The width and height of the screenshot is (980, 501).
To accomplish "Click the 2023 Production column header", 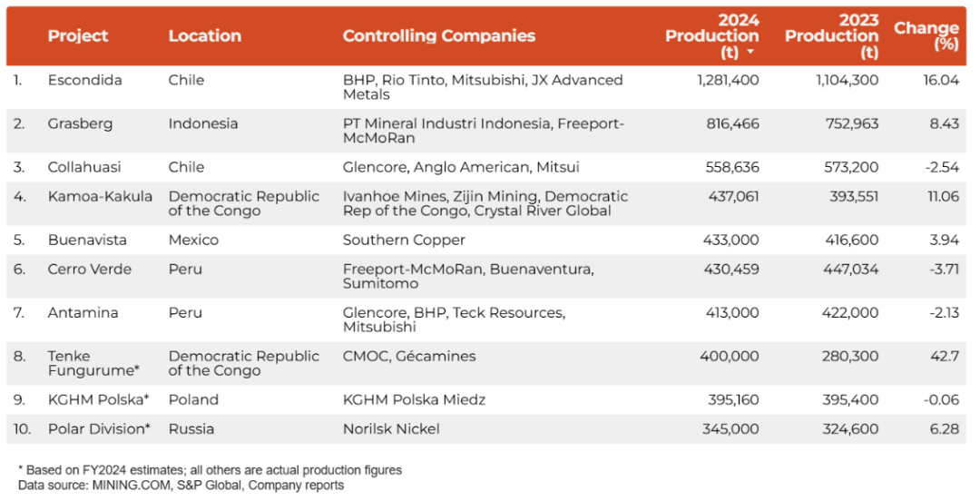I will click(831, 36).
